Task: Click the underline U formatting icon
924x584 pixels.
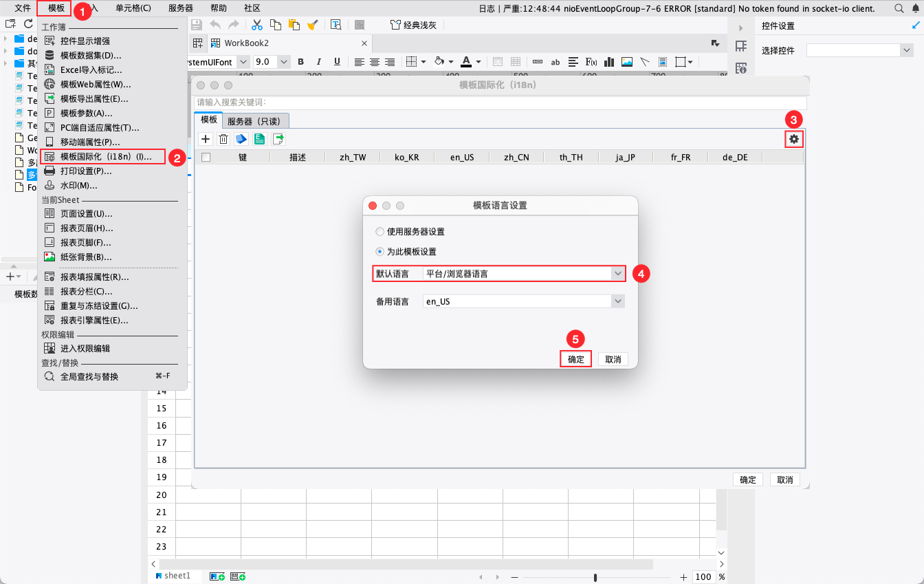Action: click(336, 62)
